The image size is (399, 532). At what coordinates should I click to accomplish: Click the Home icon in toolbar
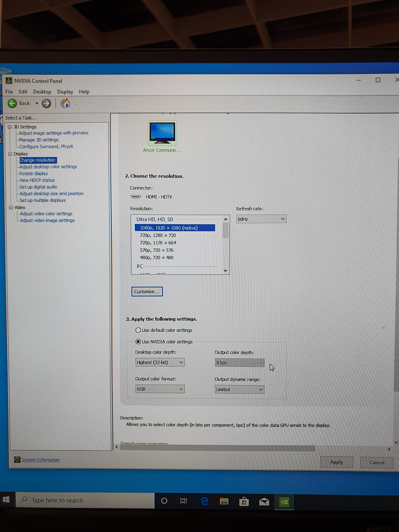(65, 103)
